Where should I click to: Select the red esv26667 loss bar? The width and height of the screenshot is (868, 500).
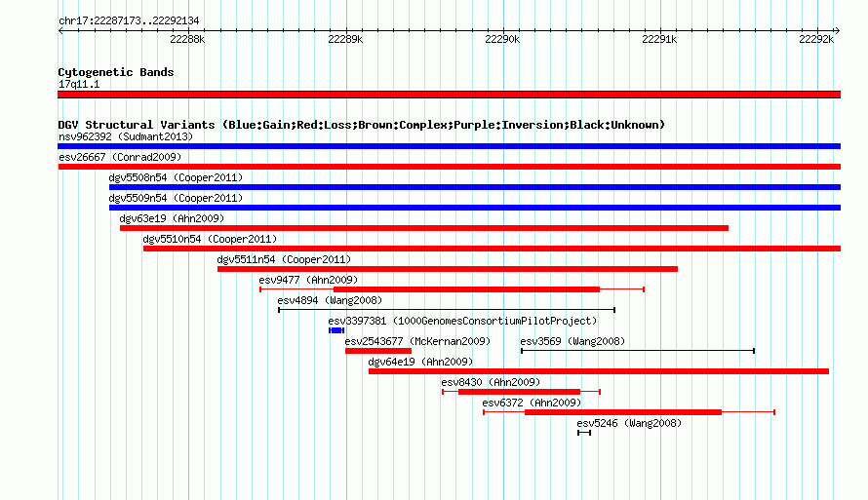coord(449,167)
